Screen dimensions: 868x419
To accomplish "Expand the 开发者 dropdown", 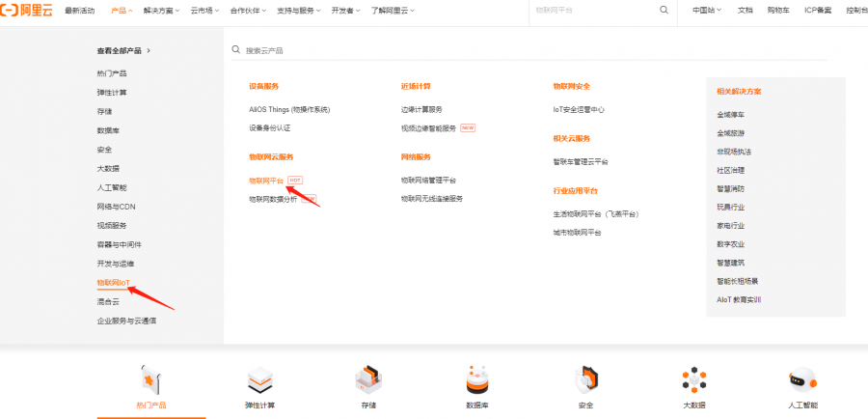I will click(346, 10).
